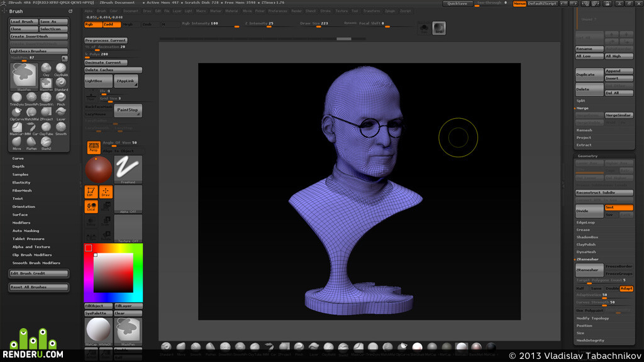644x362 pixels.
Task: Click the Reset All Brushes button
Action: 38,287
